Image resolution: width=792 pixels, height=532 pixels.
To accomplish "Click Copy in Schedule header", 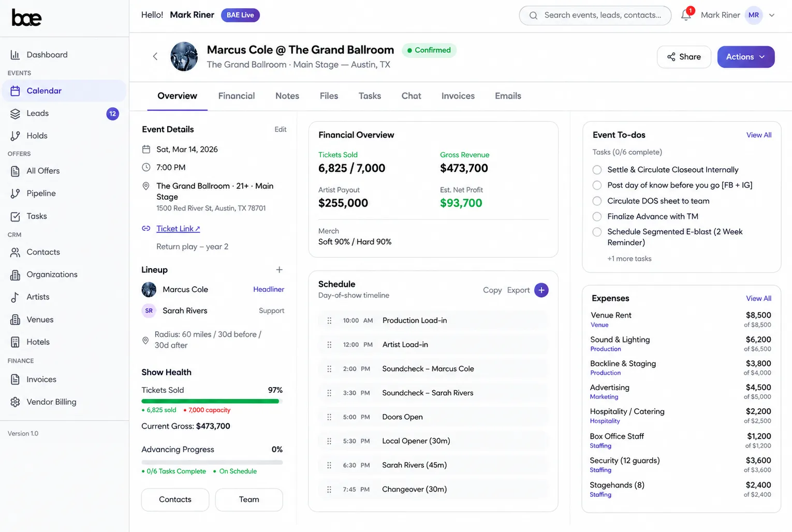I will click(x=492, y=290).
